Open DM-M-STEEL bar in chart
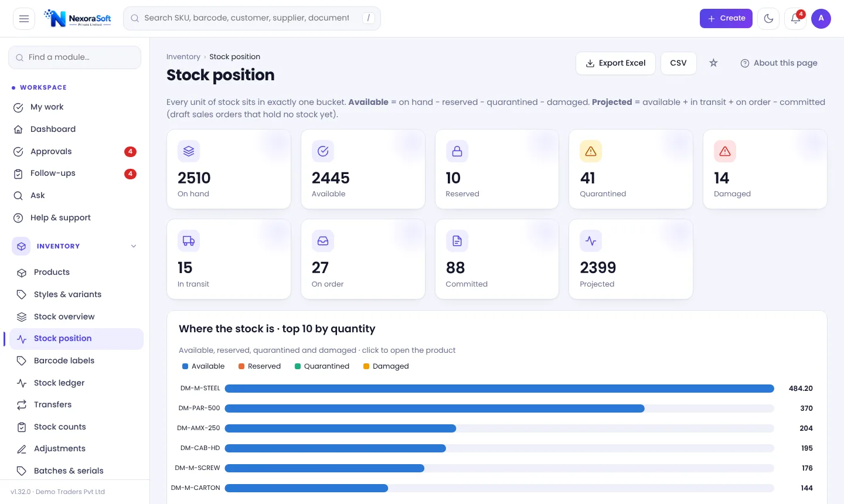Image resolution: width=844 pixels, height=504 pixels. click(x=499, y=389)
